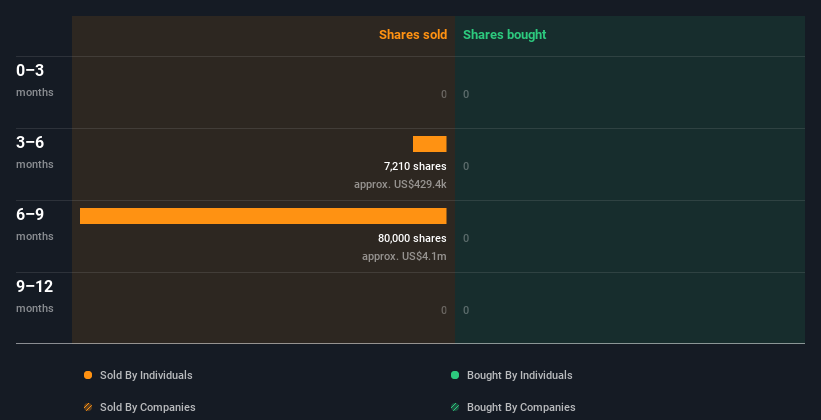Click shares sold '0' in 0–3 months row
Viewport: 821px width, 420px height.
(444, 94)
